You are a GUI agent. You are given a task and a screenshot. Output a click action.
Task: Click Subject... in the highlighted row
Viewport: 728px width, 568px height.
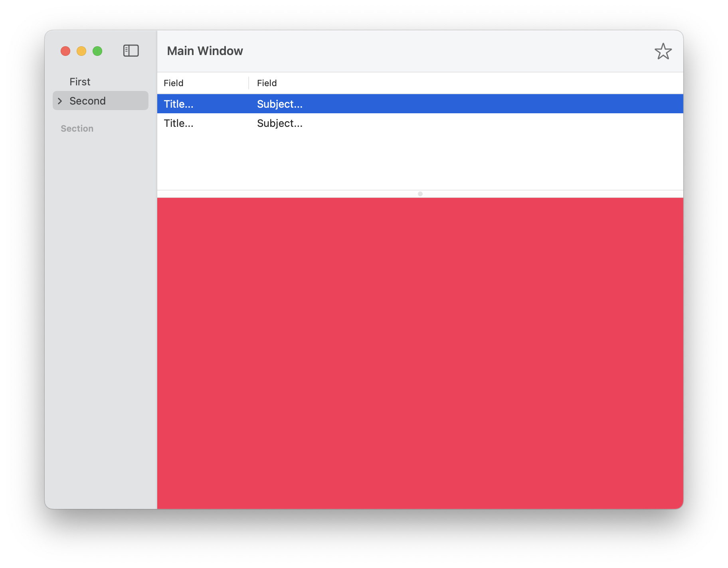(280, 104)
